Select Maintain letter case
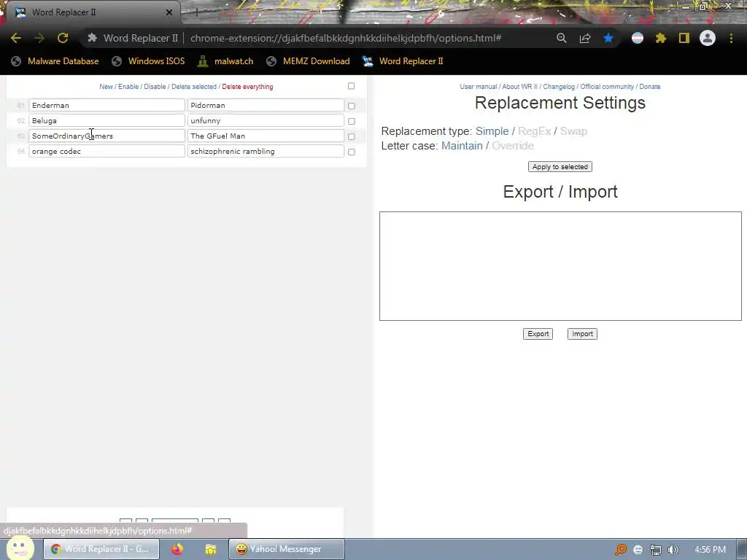This screenshot has height=560, width=747. 462,146
